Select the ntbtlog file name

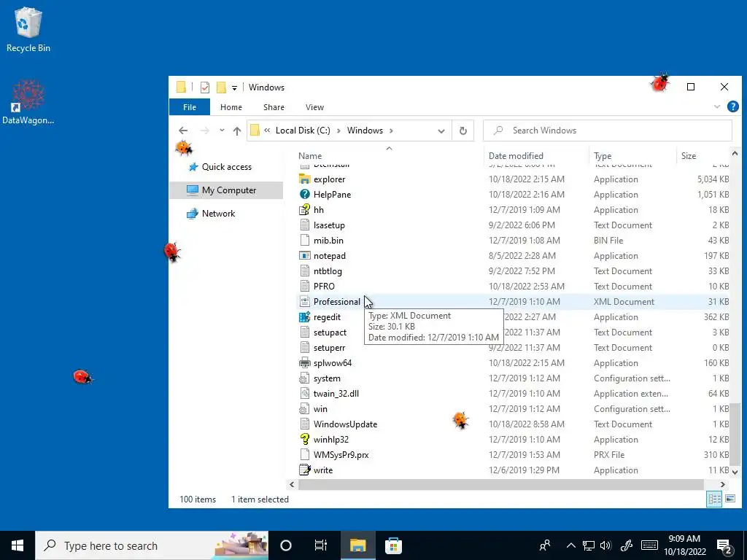[x=328, y=271]
